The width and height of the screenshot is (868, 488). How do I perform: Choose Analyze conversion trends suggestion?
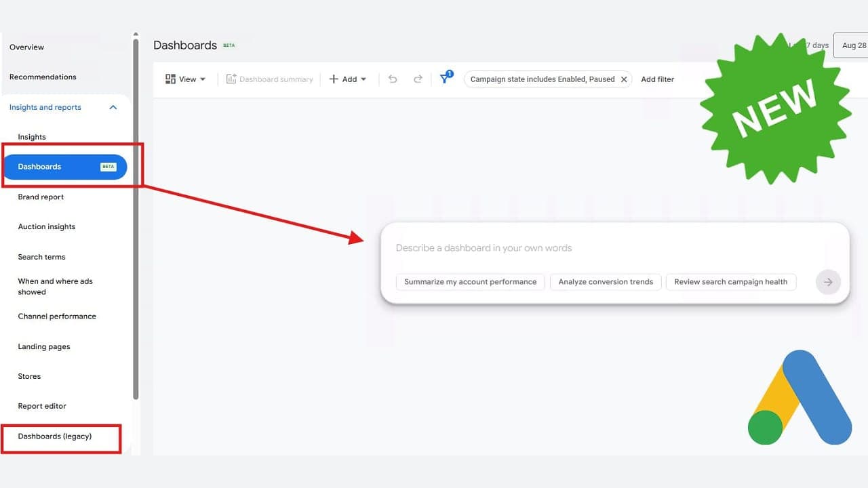606,282
